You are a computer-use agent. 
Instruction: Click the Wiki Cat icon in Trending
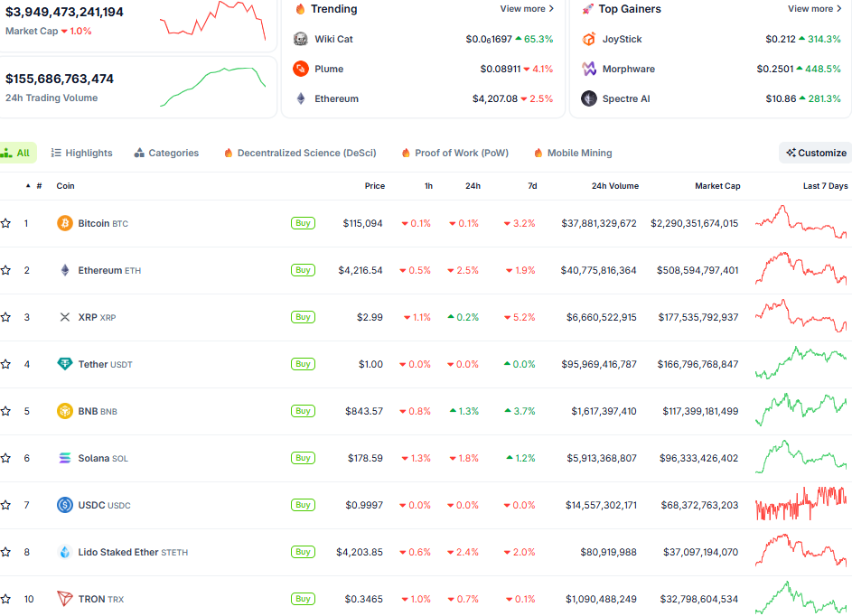point(298,39)
